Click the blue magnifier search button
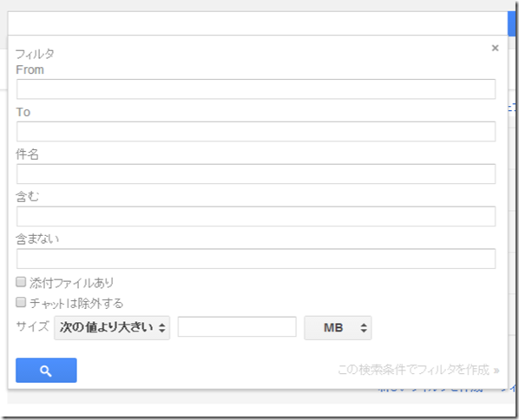 (x=46, y=371)
